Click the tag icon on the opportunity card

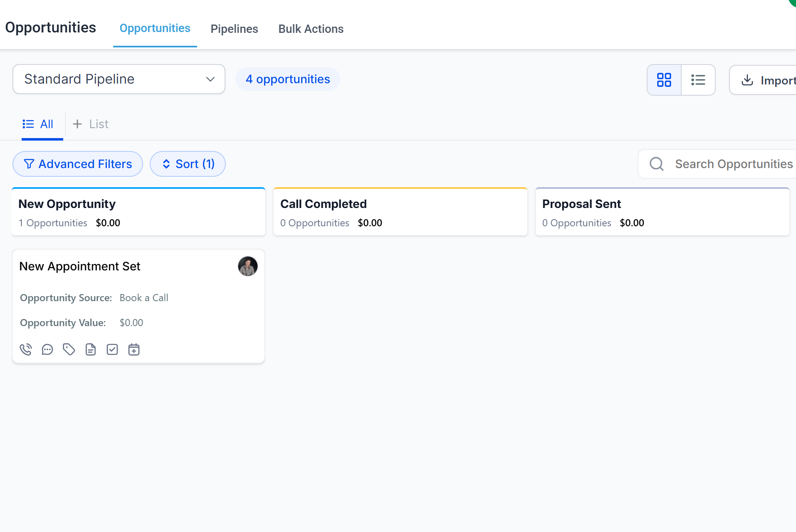point(69,349)
